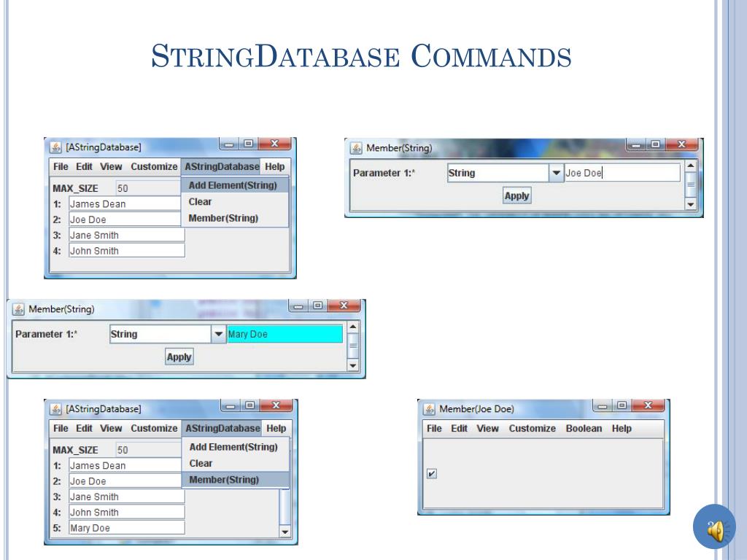Click scrollbar up arrow in Joe Doe Member window
This screenshot has height=560, width=747.
[x=690, y=166]
